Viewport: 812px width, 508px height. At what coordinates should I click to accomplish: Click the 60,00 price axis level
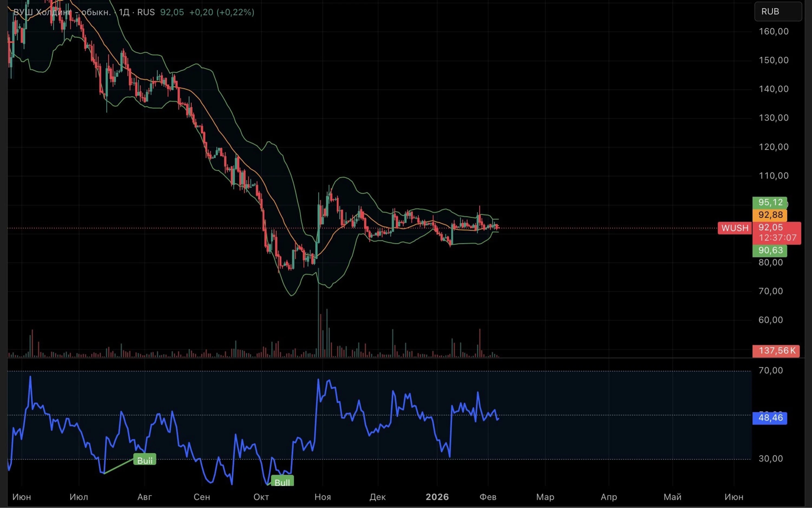771,320
